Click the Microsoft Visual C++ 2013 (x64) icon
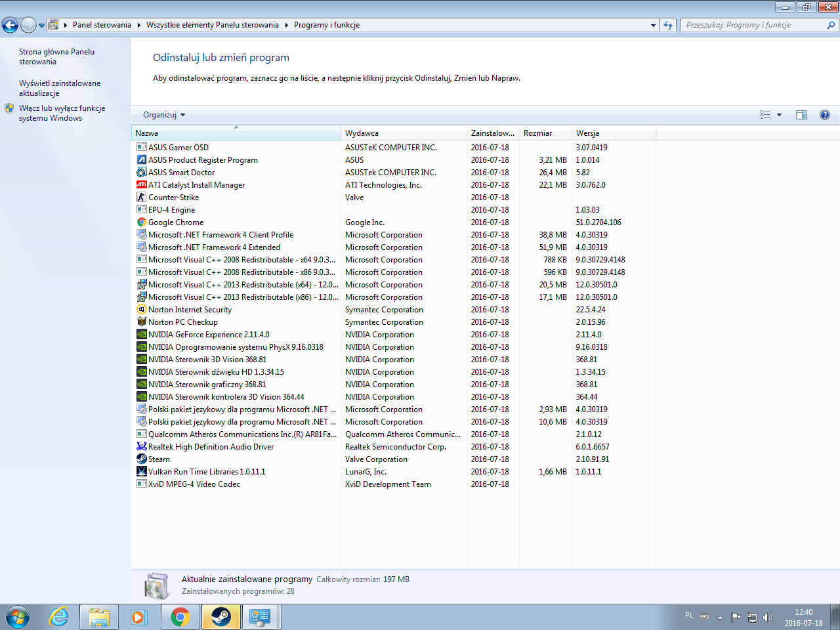Image resolution: width=840 pixels, height=630 pixels. pos(141,285)
